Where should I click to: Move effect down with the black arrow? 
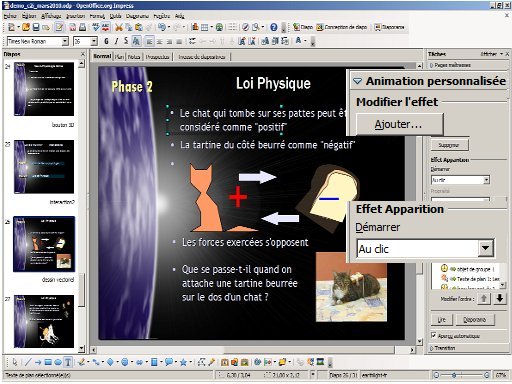coord(500,298)
